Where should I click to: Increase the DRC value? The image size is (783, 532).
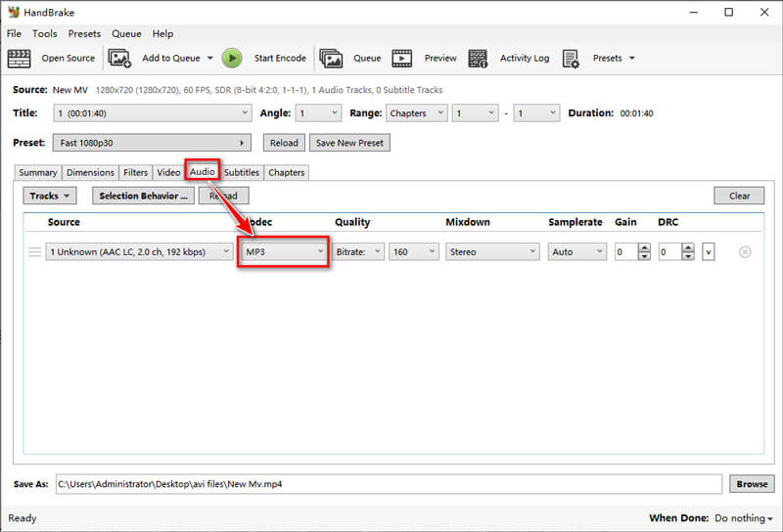(x=688, y=247)
